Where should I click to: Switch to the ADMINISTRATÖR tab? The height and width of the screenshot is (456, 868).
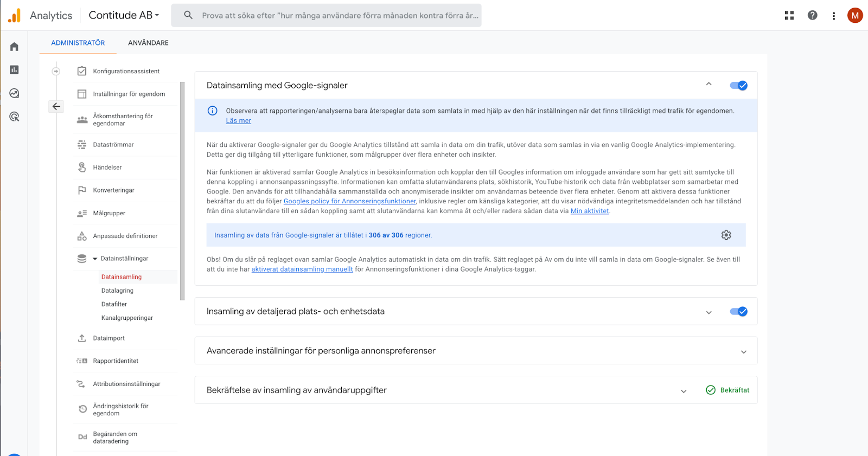78,43
